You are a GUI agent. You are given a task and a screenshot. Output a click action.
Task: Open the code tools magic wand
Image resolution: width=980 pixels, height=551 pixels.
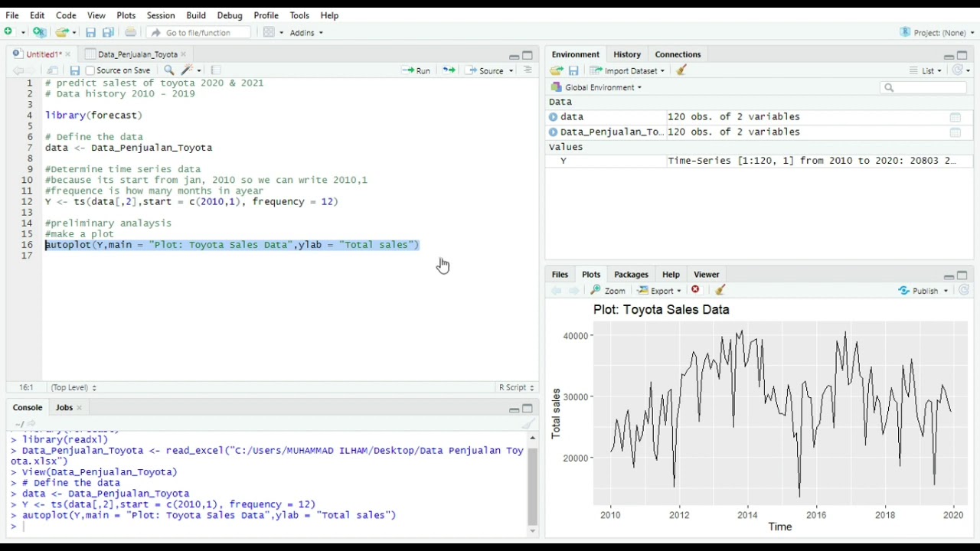187,70
